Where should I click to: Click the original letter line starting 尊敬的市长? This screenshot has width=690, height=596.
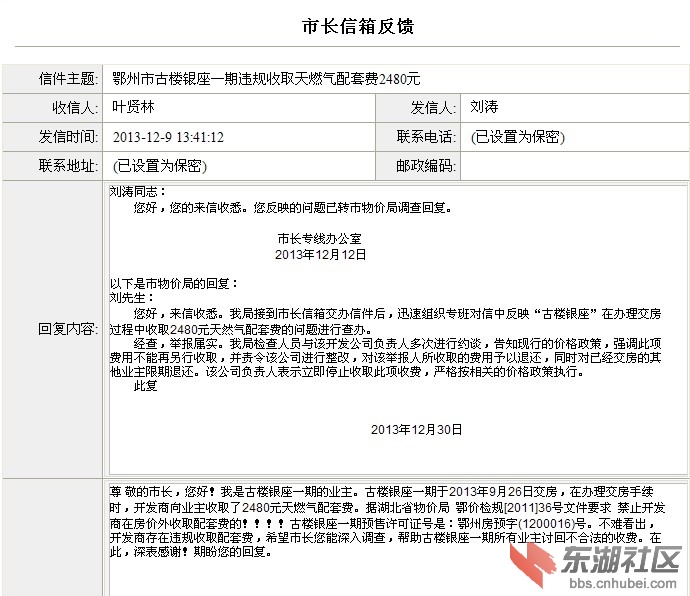382,492
